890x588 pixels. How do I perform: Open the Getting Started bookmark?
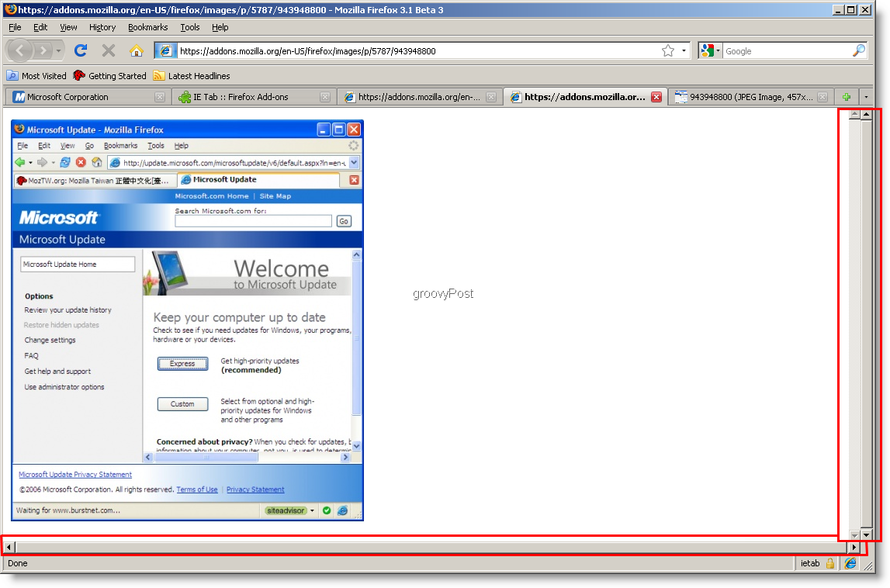pyautogui.click(x=109, y=76)
